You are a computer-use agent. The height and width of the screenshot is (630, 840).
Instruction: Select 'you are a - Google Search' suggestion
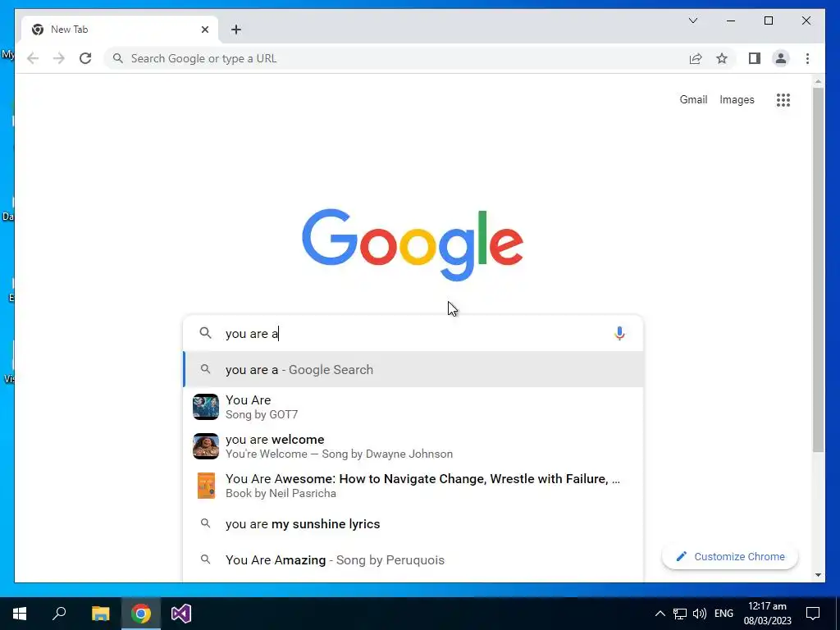coord(413,370)
